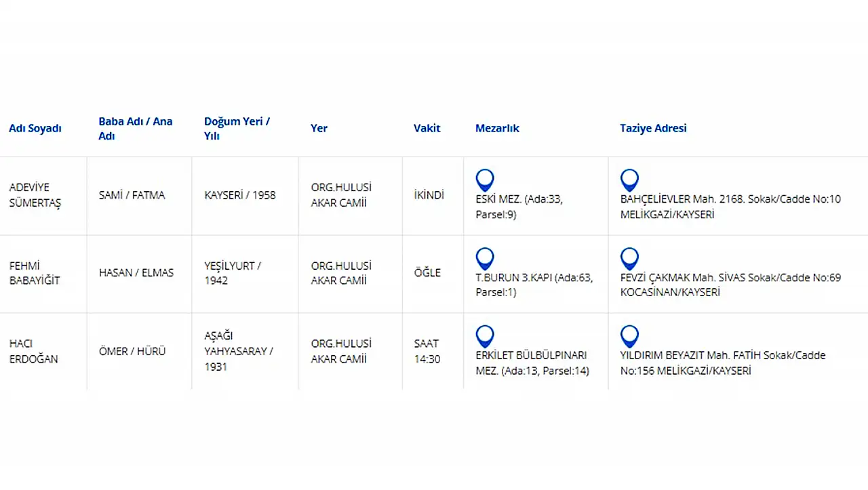Select the Yer column header
Viewport: 868px width, 490px height.
pos(319,128)
